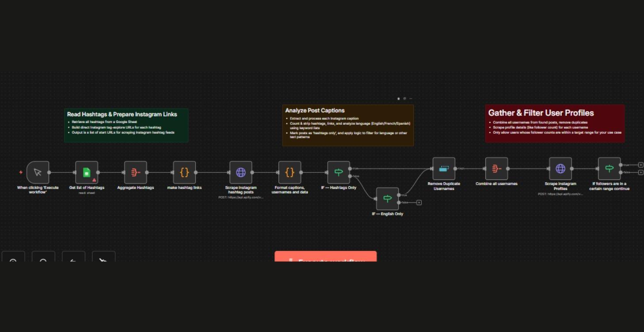Select the red 'Gather & Filter User Profiles' note
Viewport: 644px width, 332px height.
[555, 123]
